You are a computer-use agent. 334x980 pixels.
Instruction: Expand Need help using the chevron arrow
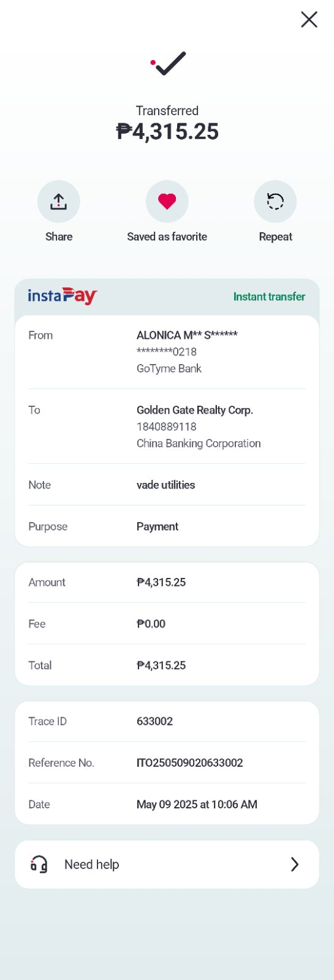tap(295, 864)
